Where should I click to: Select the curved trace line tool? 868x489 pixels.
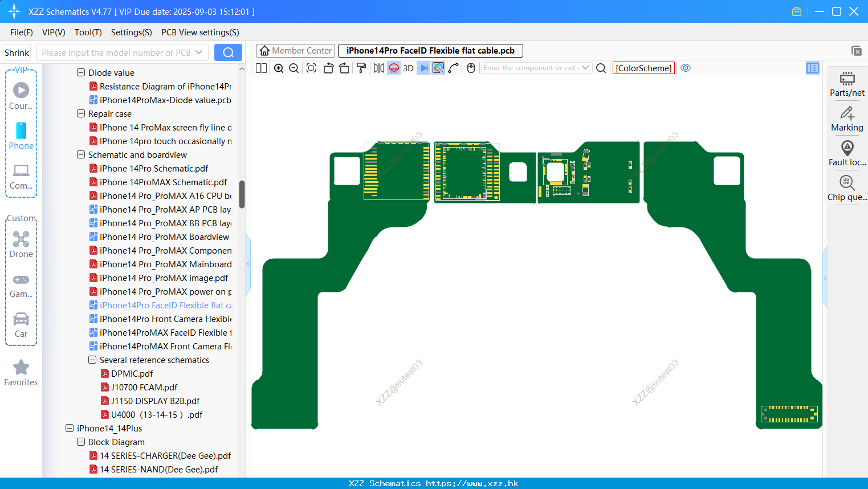tap(454, 68)
